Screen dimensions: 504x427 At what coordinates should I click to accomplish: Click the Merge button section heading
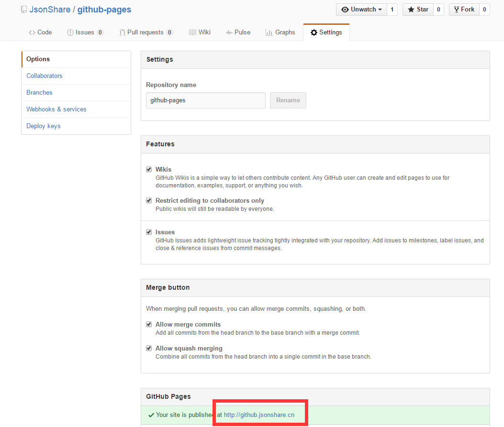[x=168, y=288]
